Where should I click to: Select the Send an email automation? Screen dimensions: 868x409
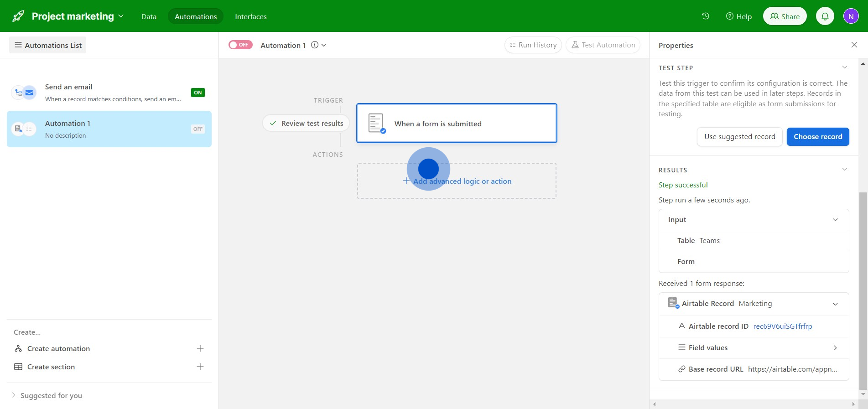(109, 93)
